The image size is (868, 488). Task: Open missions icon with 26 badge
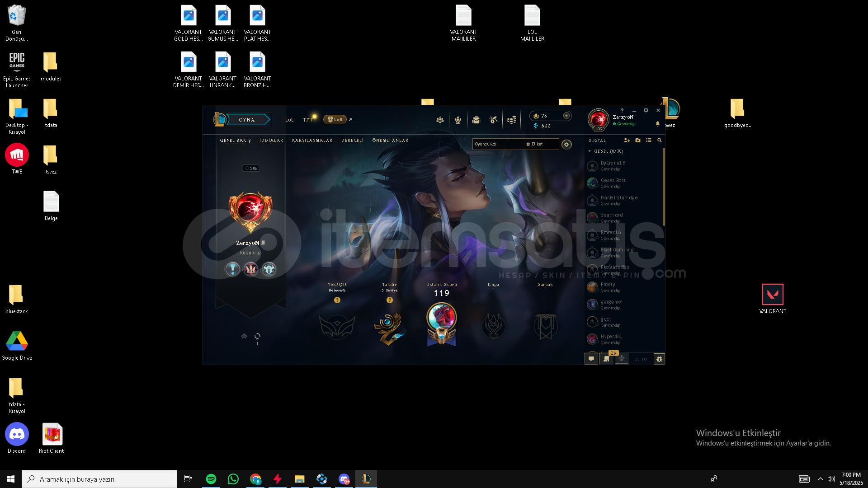607,359
